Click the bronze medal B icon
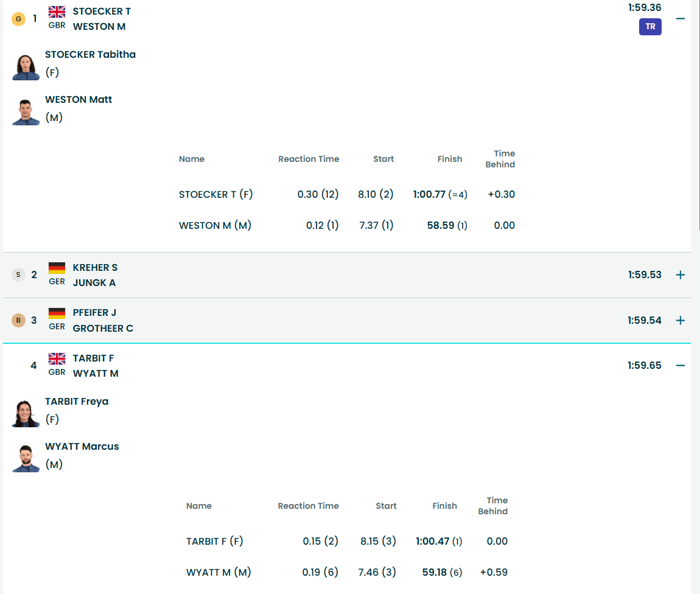This screenshot has height=594, width=700. pos(18,320)
